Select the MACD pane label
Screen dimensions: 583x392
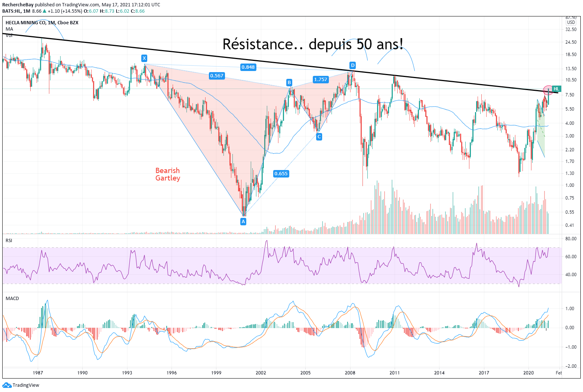[x=12, y=299]
